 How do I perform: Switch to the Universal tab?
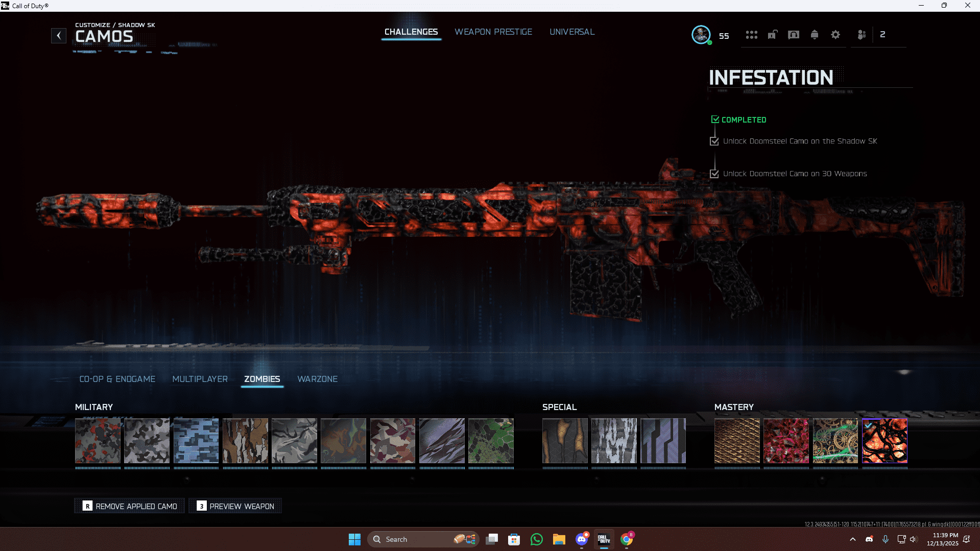point(571,32)
